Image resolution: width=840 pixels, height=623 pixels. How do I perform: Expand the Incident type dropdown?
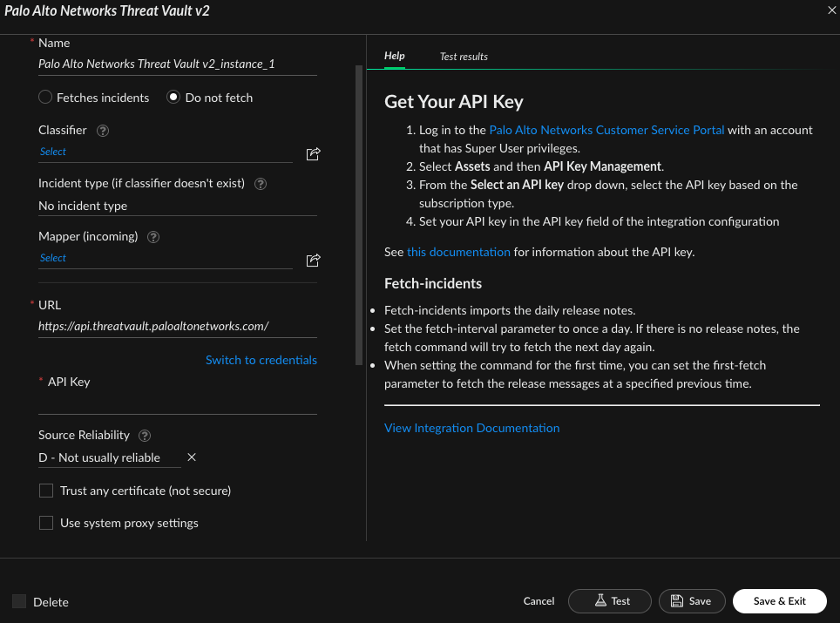click(x=177, y=207)
